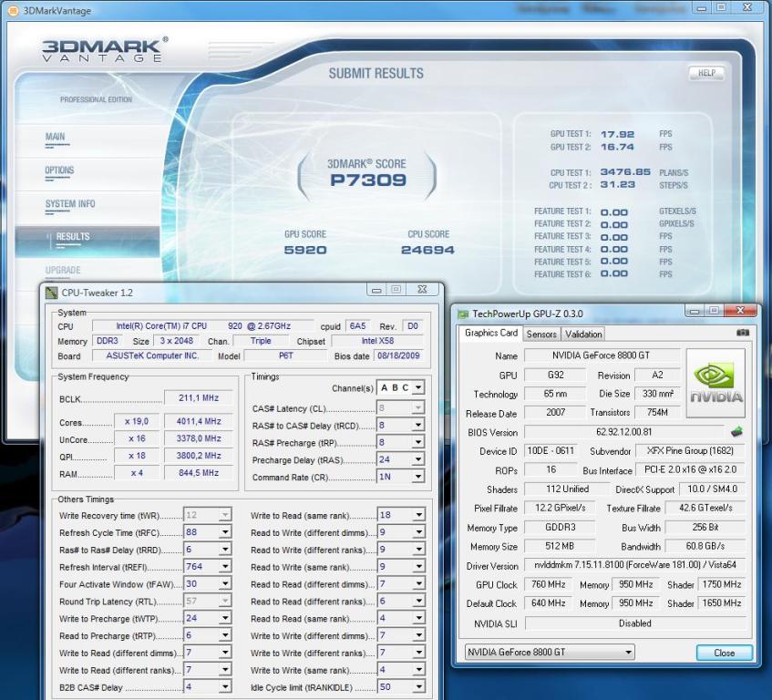This screenshot has height=700, width=772.
Task: Open Options in 3DMark sidebar
Action: tap(59, 170)
